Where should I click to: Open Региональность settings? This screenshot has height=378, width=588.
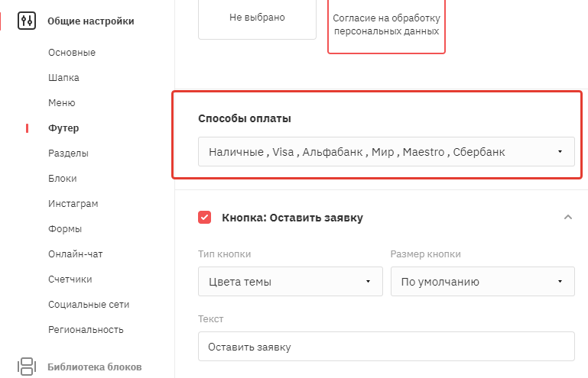tap(86, 330)
